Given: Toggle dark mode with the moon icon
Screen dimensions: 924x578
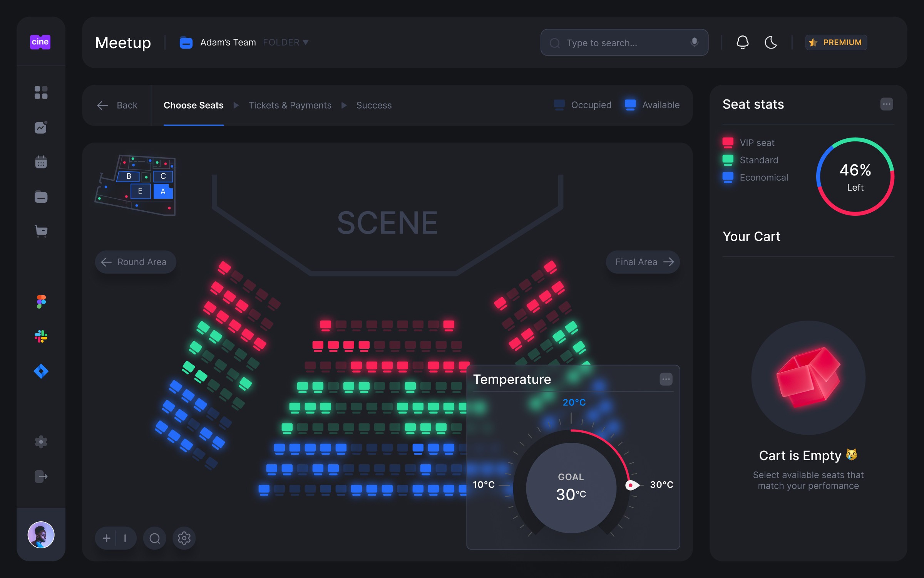Looking at the screenshot, I should coord(771,42).
